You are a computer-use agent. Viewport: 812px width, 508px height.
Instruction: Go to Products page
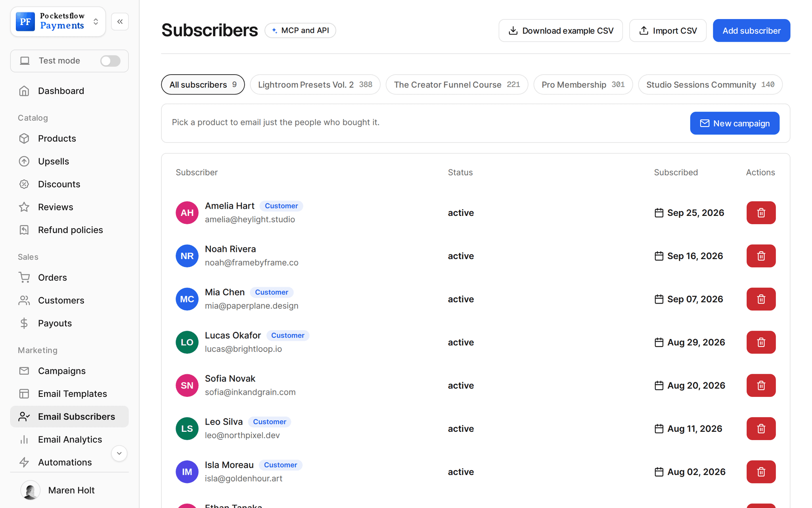click(x=69, y=139)
